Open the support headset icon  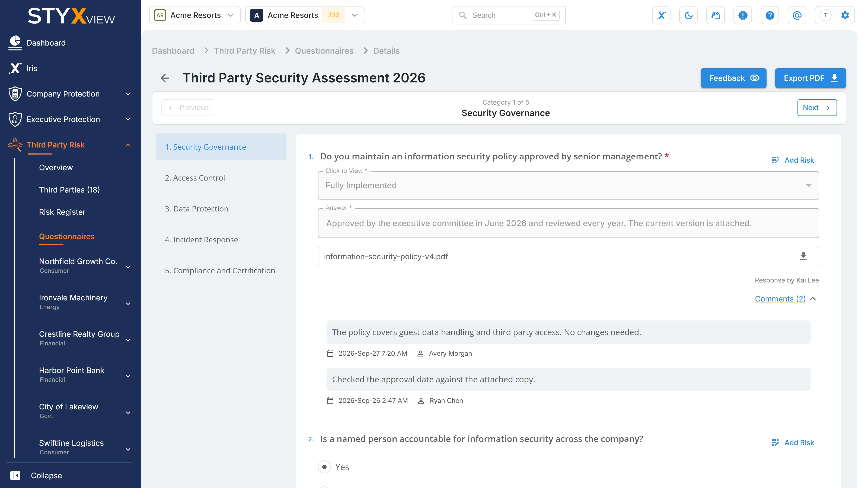[715, 15]
